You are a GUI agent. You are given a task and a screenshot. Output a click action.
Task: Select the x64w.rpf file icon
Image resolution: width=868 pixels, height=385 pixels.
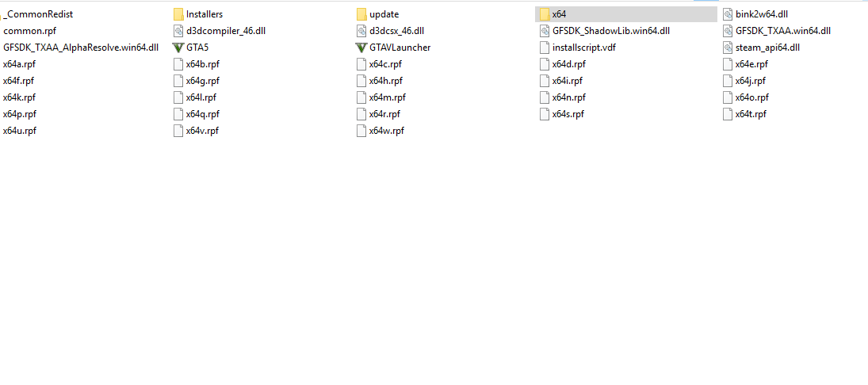click(361, 131)
